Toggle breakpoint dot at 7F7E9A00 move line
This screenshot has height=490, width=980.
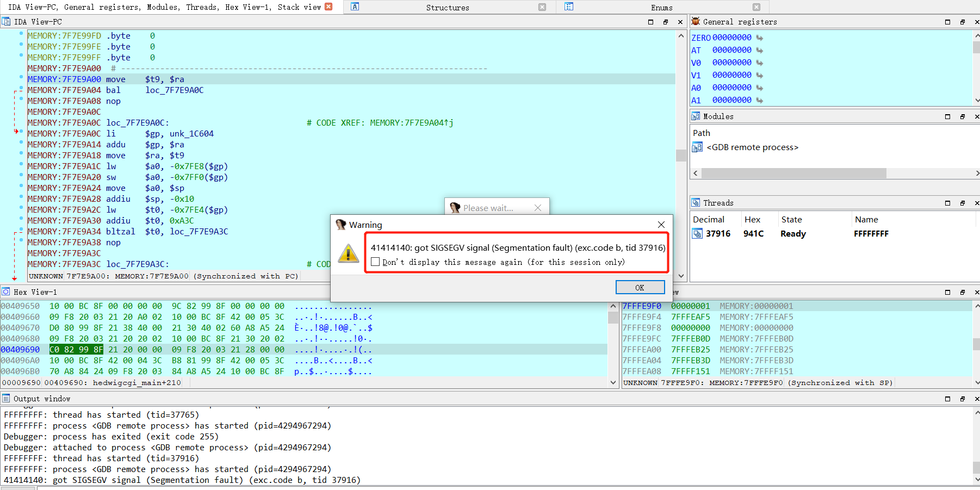(x=21, y=77)
